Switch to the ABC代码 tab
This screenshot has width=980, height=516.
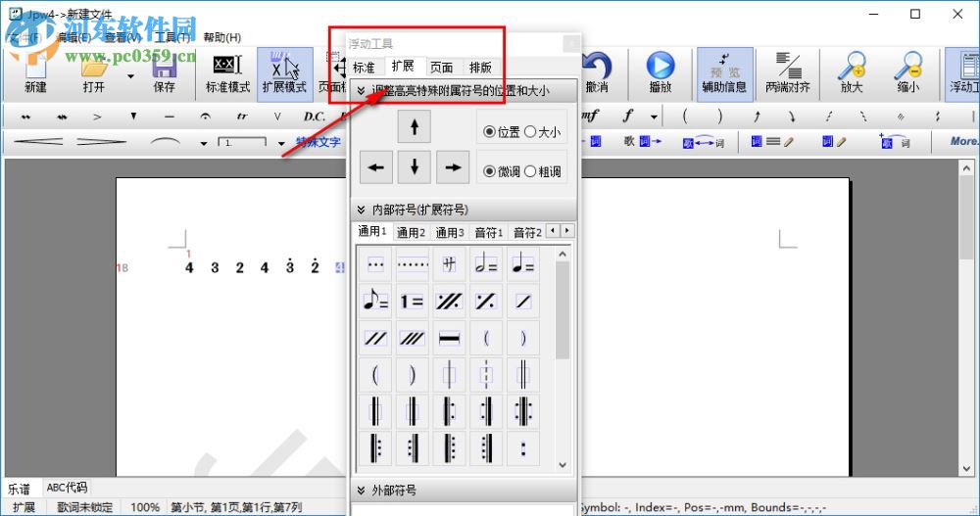click(x=67, y=488)
